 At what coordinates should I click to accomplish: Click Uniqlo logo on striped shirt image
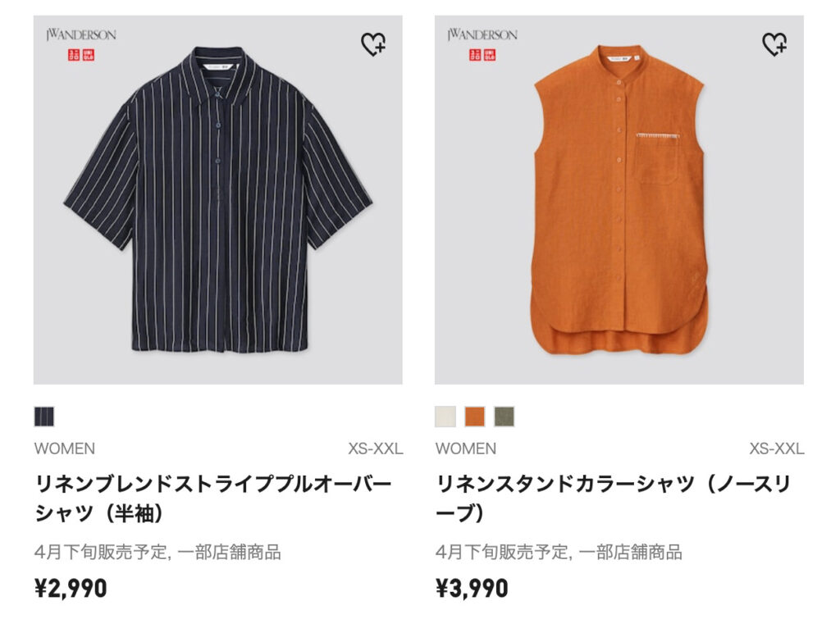[x=81, y=55]
